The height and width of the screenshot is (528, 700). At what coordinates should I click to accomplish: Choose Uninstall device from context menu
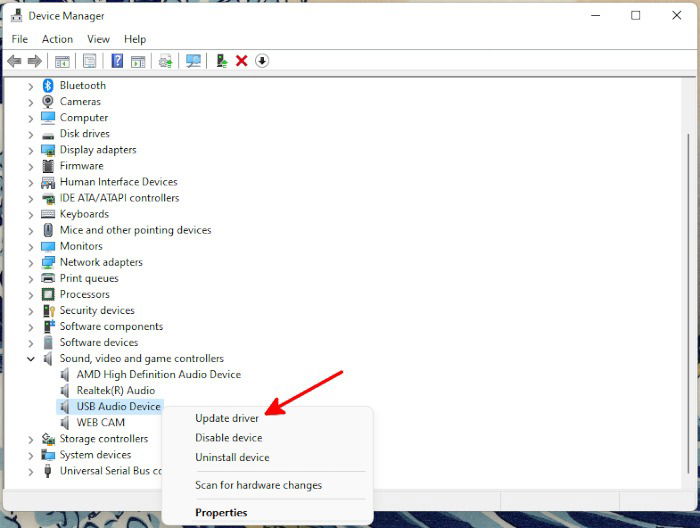click(x=232, y=457)
